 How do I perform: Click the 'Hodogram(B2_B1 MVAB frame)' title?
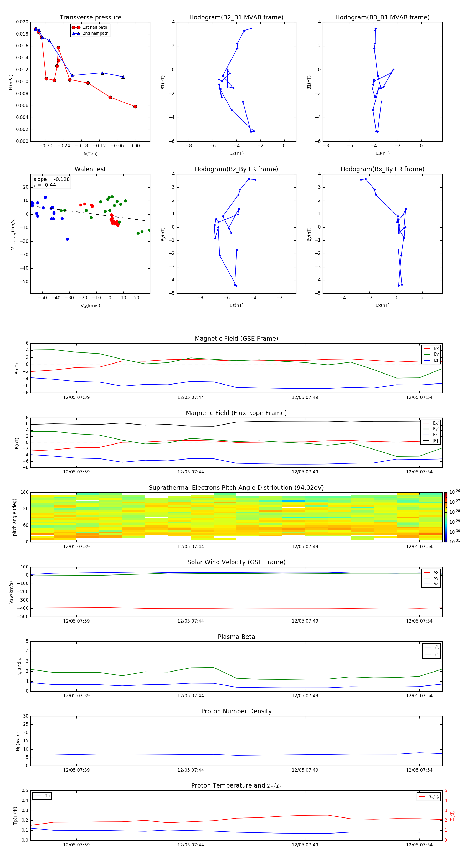pos(236,18)
